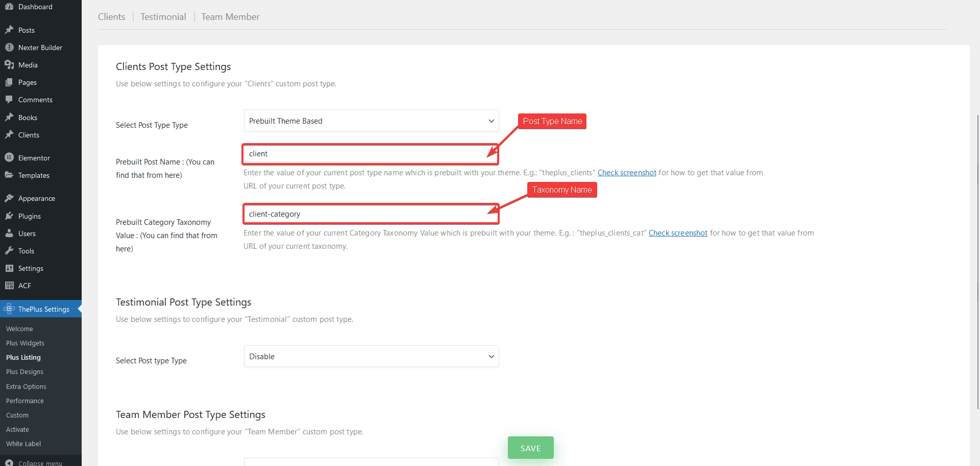
Task: Click the Users person icon
Action: (9, 234)
